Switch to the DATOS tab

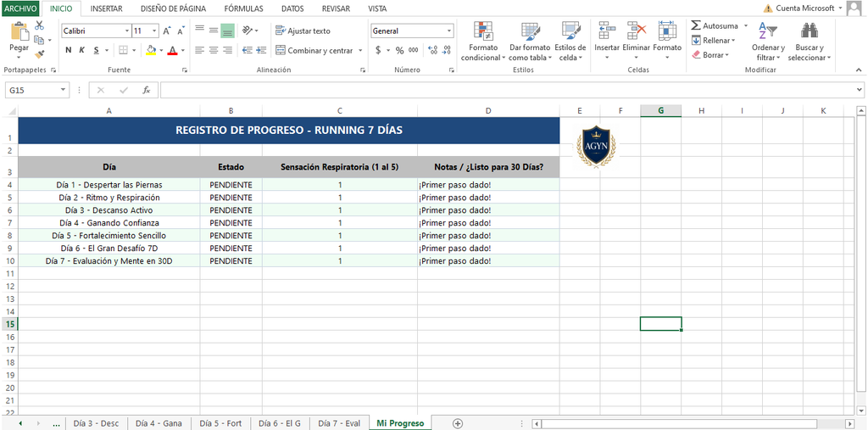(x=292, y=8)
